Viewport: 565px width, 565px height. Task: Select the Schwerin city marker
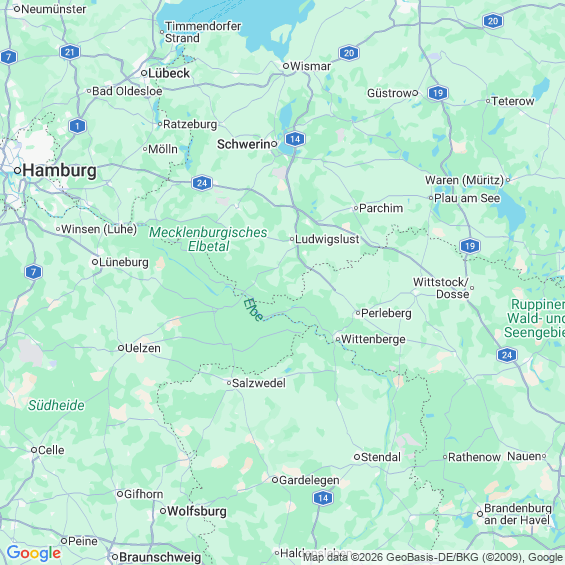pos(274,144)
